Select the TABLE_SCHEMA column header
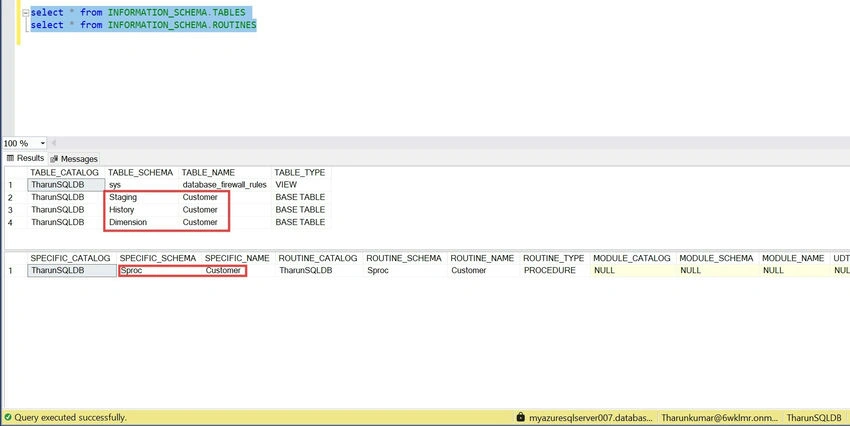The image size is (850, 426). [x=140, y=172]
